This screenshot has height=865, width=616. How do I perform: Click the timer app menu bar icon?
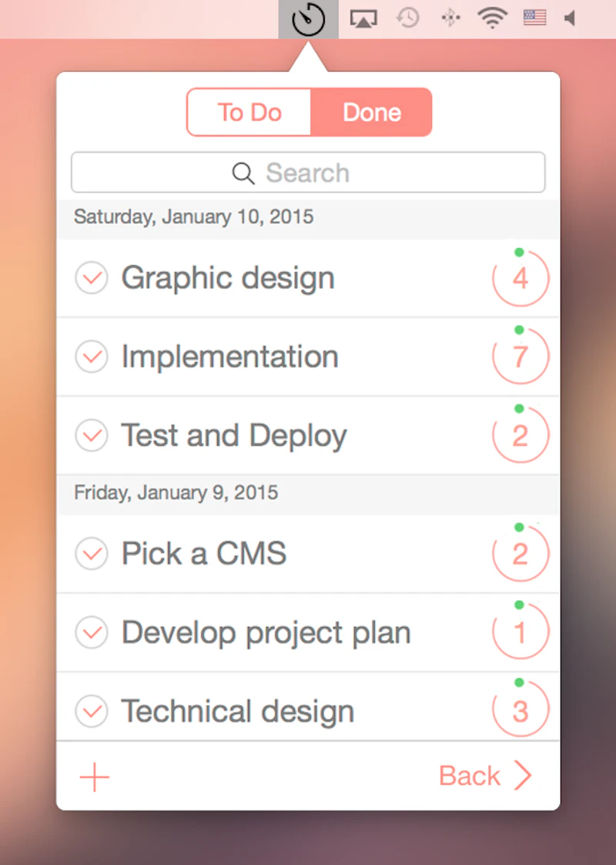308,19
